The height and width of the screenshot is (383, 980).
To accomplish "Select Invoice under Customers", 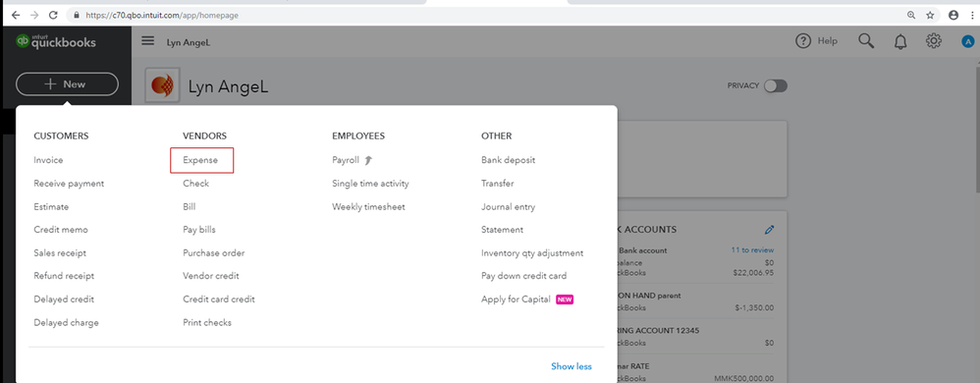I will 48,160.
